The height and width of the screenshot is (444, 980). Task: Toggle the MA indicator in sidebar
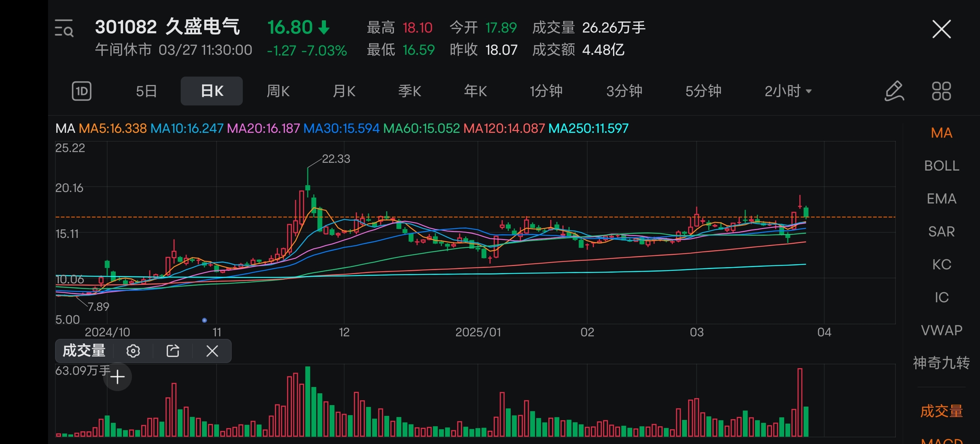coord(941,133)
